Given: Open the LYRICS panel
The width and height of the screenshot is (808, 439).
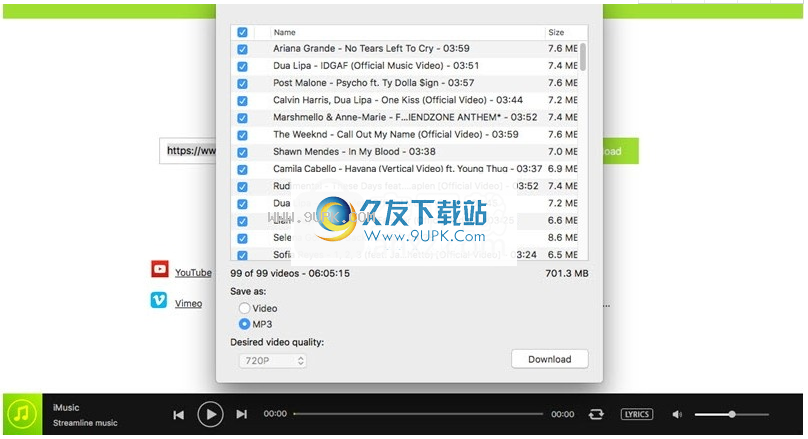Looking at the screenshot, I should click(637, 414).
